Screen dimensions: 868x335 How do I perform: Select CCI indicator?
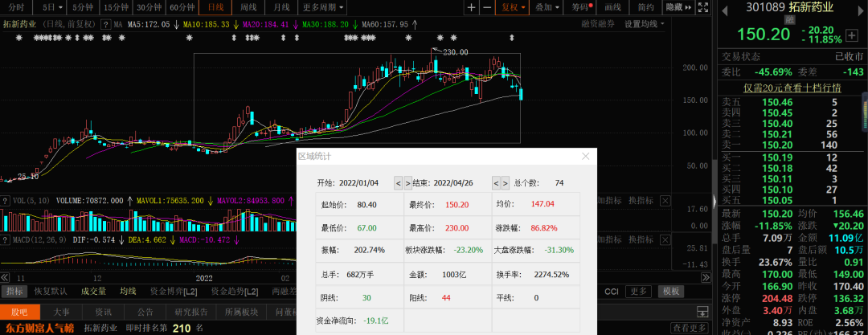coord(611,292)
